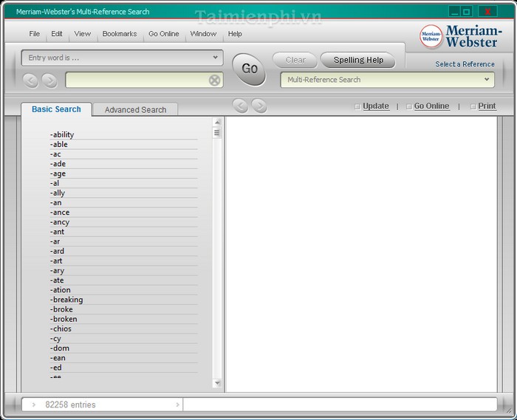Click right chevron in status bar entries box
The height and width of the screenshot is (420, 517).
tap(177, 404)
